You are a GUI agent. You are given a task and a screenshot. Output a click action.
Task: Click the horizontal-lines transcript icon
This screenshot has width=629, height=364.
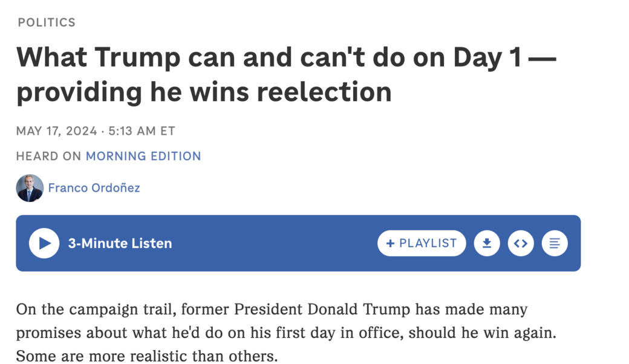(555, 243)
